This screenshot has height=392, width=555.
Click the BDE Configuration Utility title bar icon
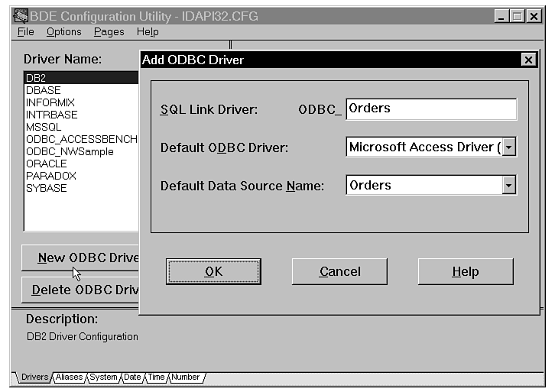point(21,16)
